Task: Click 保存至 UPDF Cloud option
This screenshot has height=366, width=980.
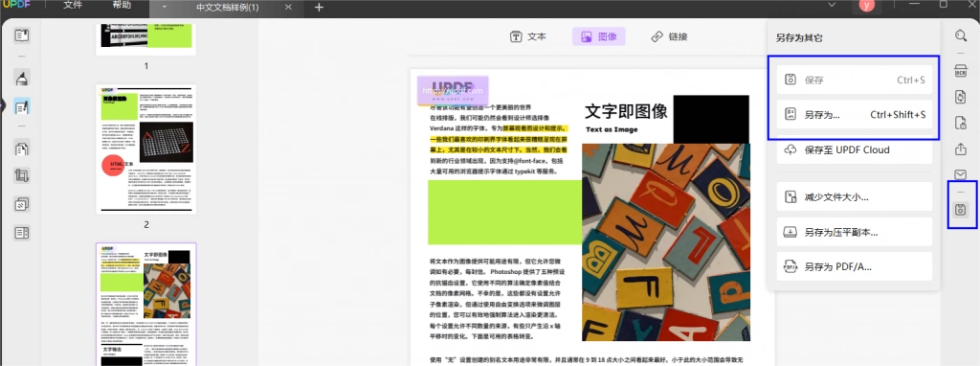Action: point(854,150)
